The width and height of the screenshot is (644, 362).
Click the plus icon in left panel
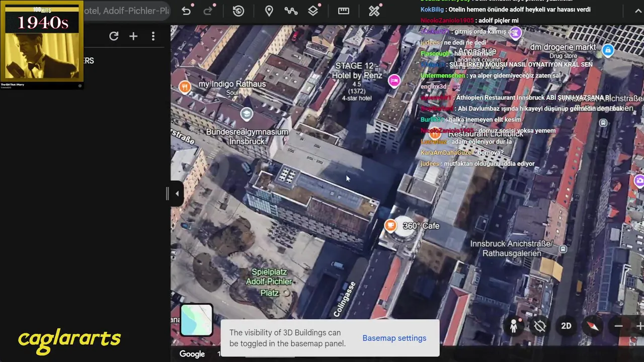tap(133, 36)
